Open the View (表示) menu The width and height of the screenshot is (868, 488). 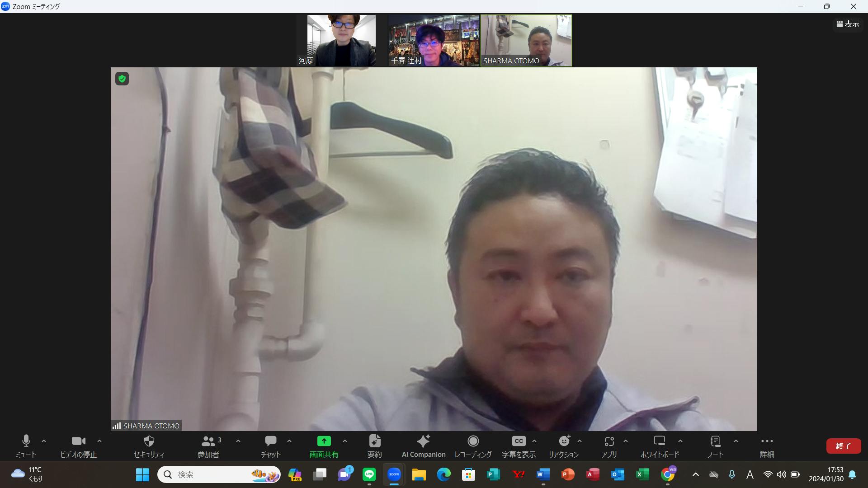point(848,24)
